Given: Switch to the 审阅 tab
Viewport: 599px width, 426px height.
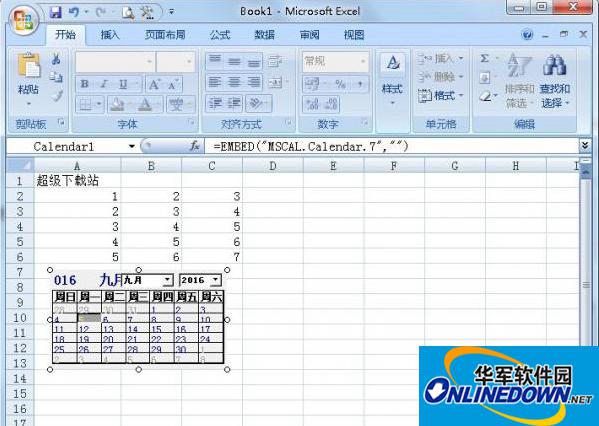Looking at the screenshot, I should pyautogui.click(x=309, y=35).
